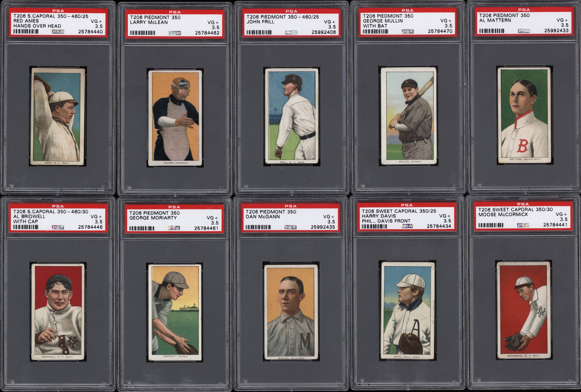Click the barcode on Dan McGann label
Viewport: 581px width, 392px height.
point(258,227)
